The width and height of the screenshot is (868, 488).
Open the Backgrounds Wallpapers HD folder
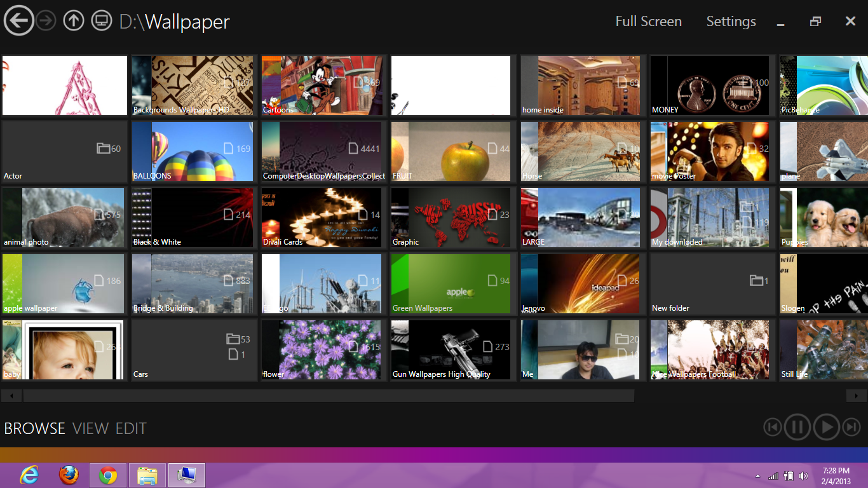tap(193, 85)
